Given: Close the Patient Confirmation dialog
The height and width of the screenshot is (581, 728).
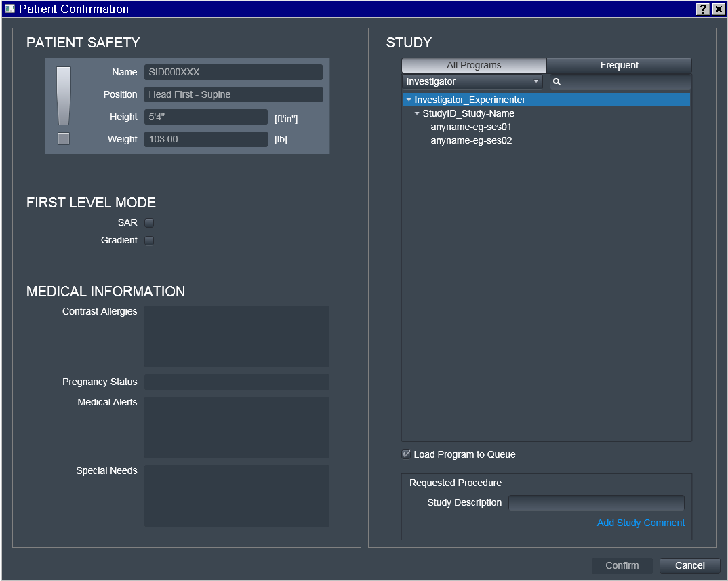Looking at the screenshot, I should pos(719,9).
